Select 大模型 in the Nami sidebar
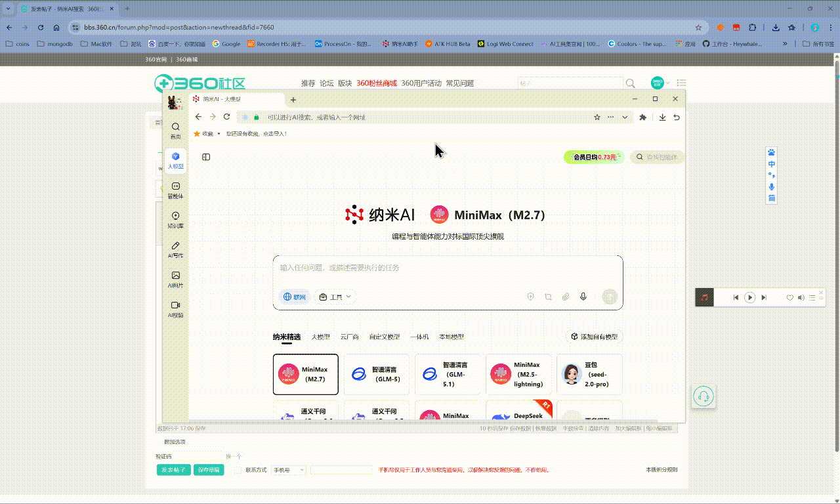 175,159
